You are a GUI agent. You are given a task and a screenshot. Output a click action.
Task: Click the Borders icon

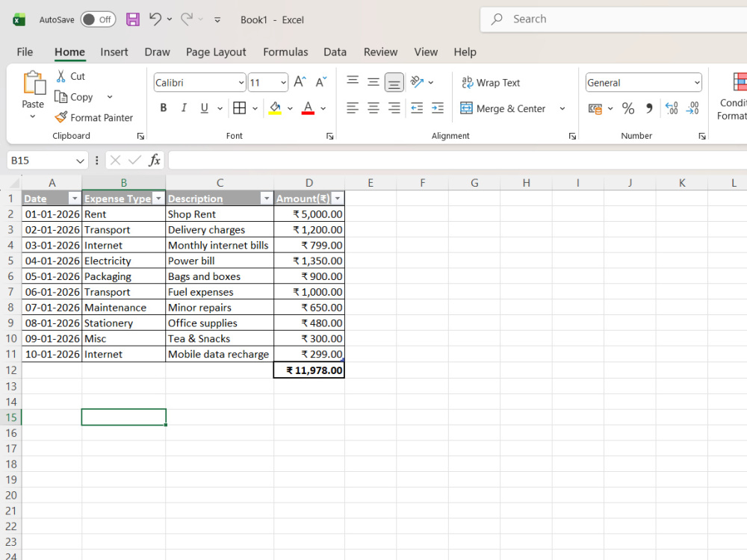(240, 108)
